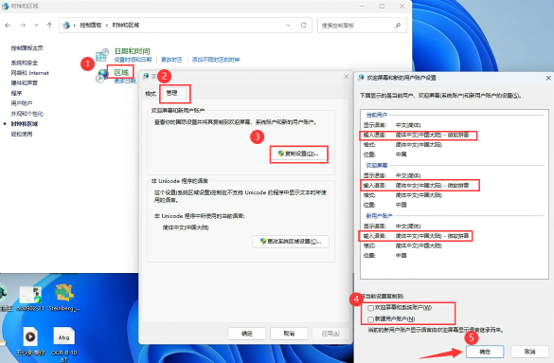Click the 区域 heading link

(121, 72)
